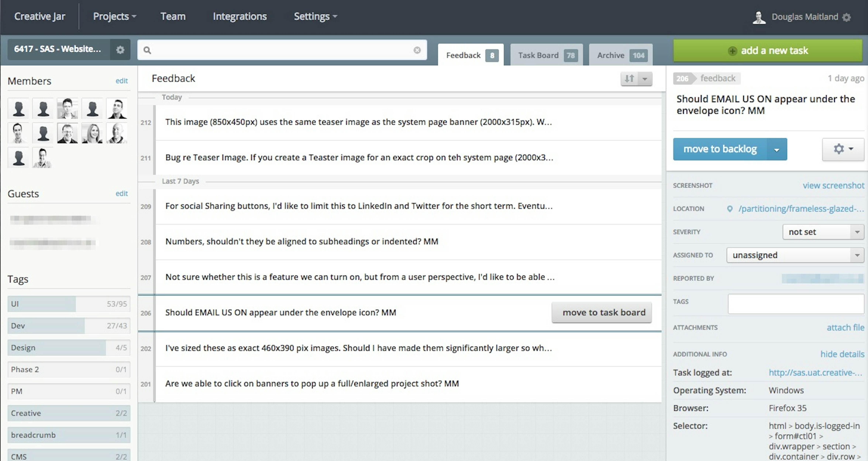Click Douglas Maitland's avatar icon
868x461 pixels.
(759, 17)
